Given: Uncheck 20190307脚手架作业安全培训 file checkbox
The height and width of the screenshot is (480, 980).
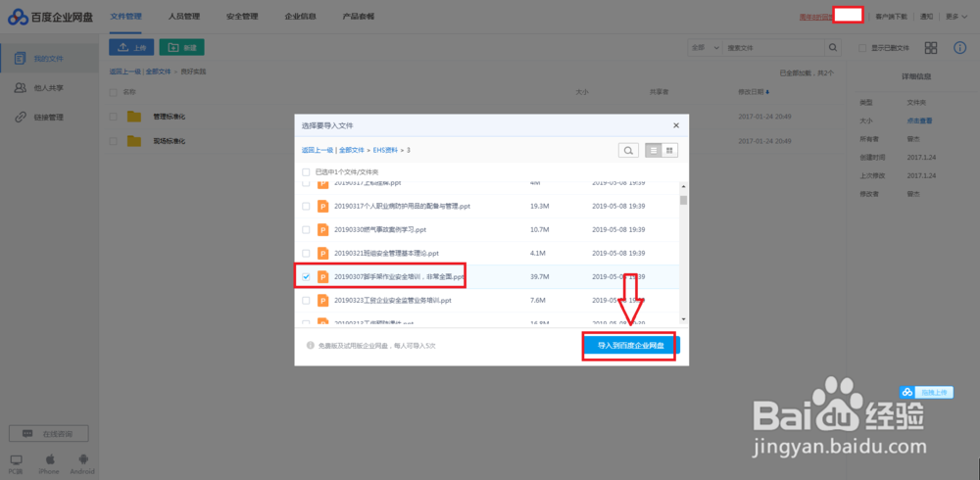Looking at the screenshot, I should (x=306, y=277).
